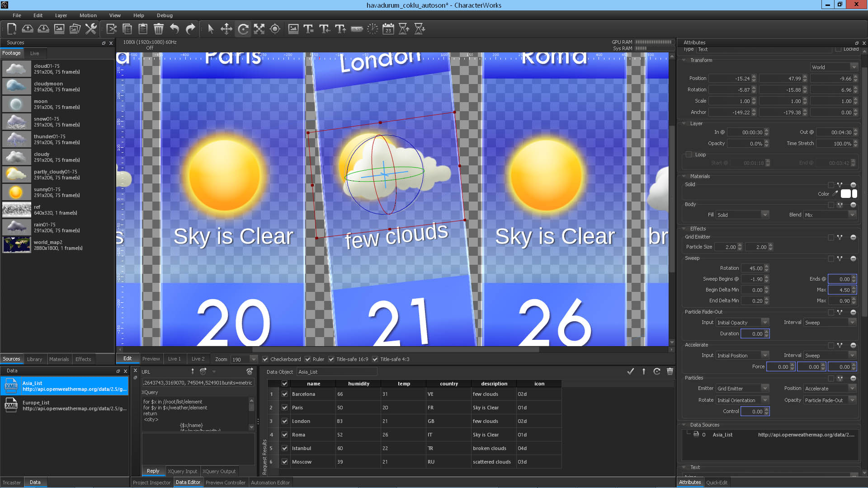
Task: Click the data refresh icon in Data Editor
Action: coord(657,371)
